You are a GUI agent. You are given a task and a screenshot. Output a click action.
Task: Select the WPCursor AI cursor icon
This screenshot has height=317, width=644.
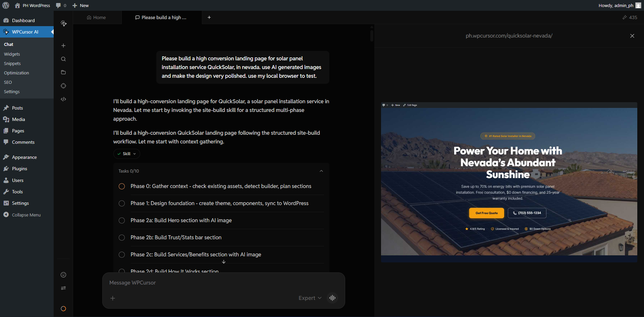point(63,23)
